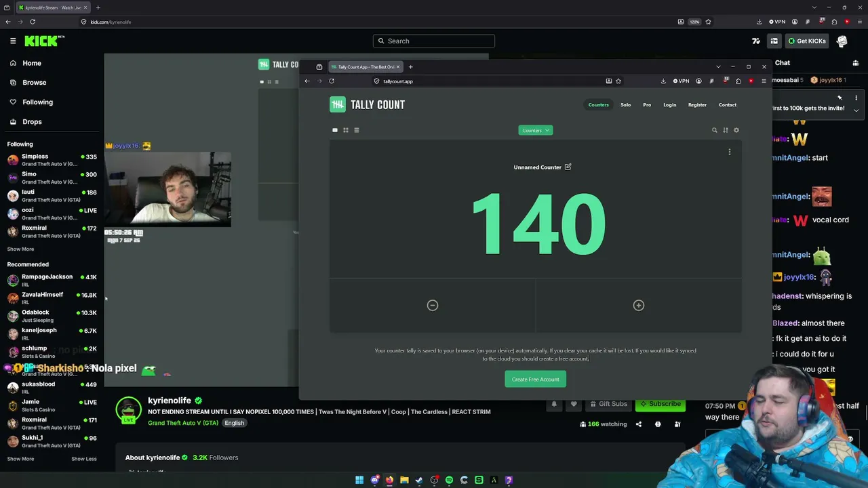Image resolution: width=868 pixels, height=488 pixels.
Task: Open the Kick hamburger sidebar menu
Action: pos(13,41)
